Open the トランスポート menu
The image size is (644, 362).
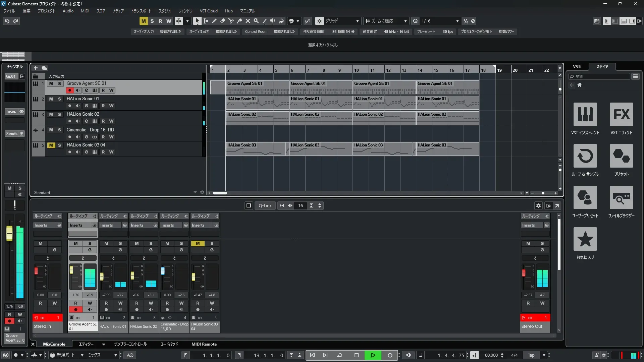tap(141, 11)
